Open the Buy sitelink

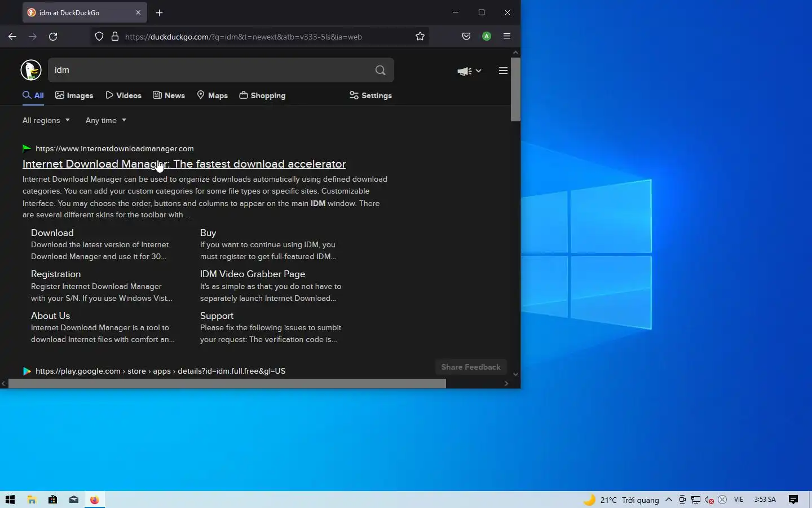tap(208, 233)
